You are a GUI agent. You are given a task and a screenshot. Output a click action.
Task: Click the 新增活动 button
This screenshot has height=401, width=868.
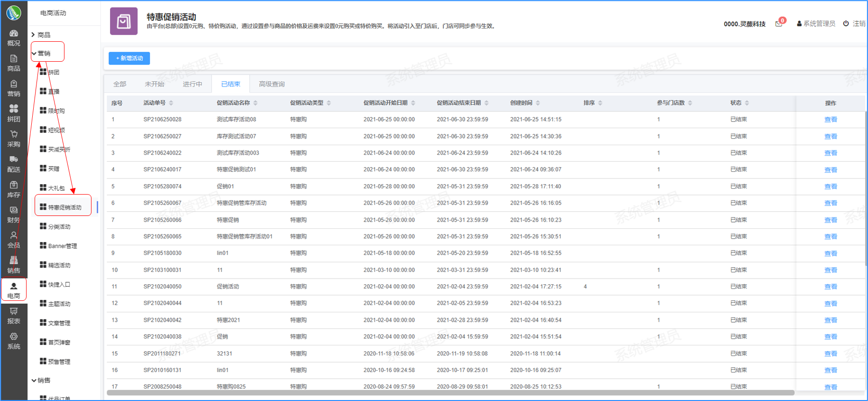coord(129,58)
